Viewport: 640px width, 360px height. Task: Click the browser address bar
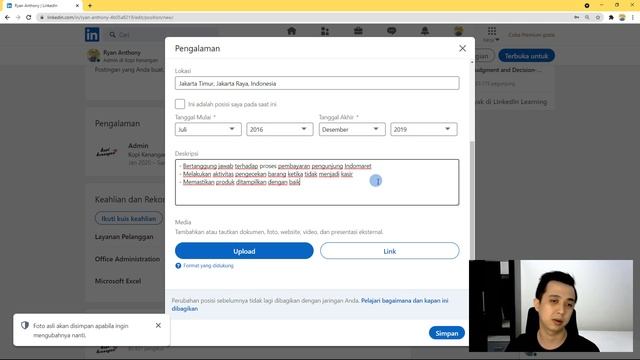click(302, 17)
